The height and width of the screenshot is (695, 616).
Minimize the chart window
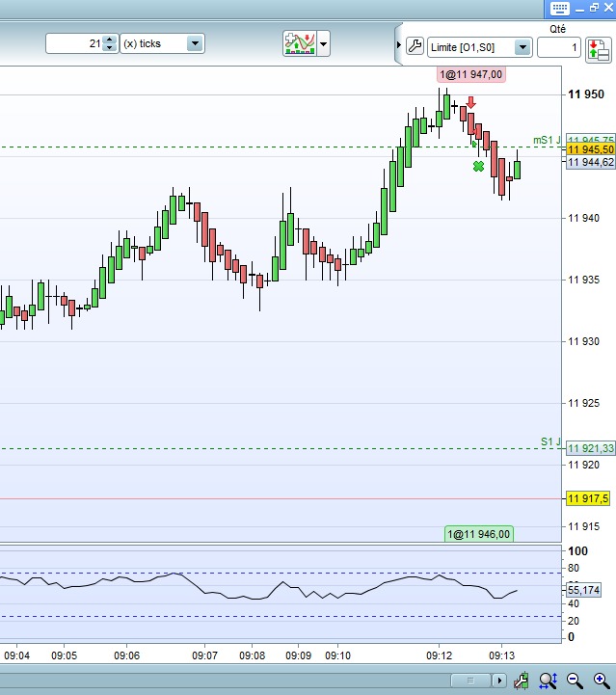point(579,9)
